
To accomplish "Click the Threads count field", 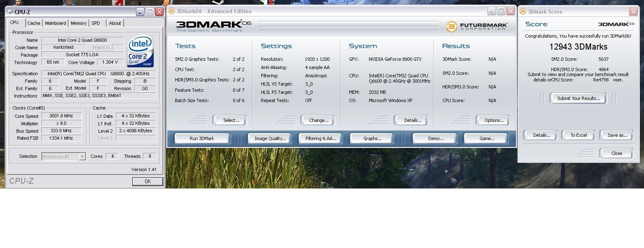I will pyautogui.click(x=149, y=156).
